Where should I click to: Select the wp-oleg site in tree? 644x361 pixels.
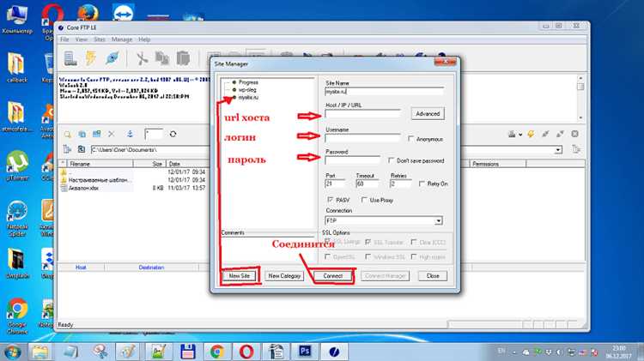(247, 89)
